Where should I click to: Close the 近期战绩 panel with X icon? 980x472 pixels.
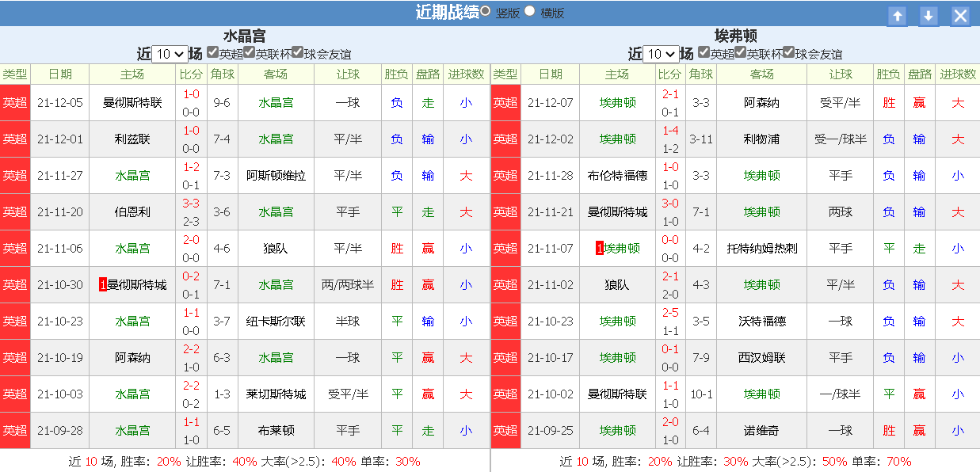(960, 16)
